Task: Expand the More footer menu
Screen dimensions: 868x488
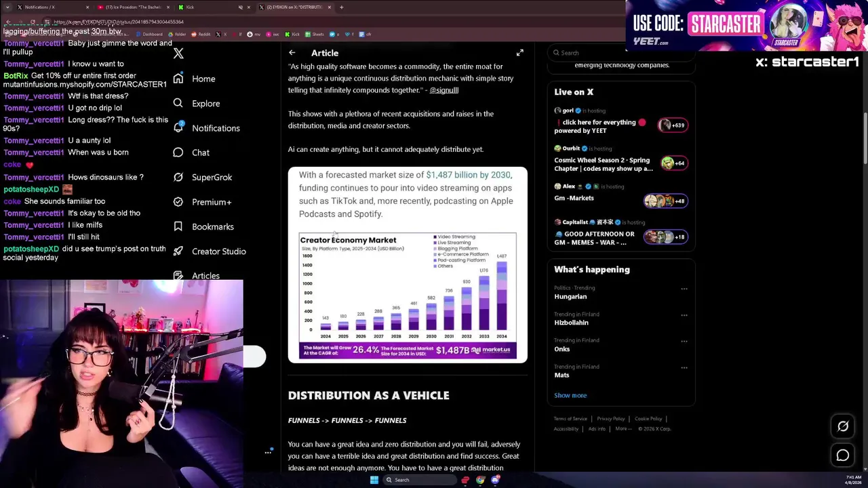Action: [x=623, y=429]
